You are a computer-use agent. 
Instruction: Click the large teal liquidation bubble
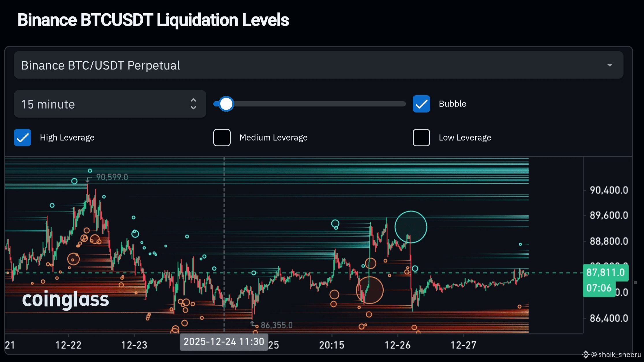pyautogui.click(x=410, y=227)
